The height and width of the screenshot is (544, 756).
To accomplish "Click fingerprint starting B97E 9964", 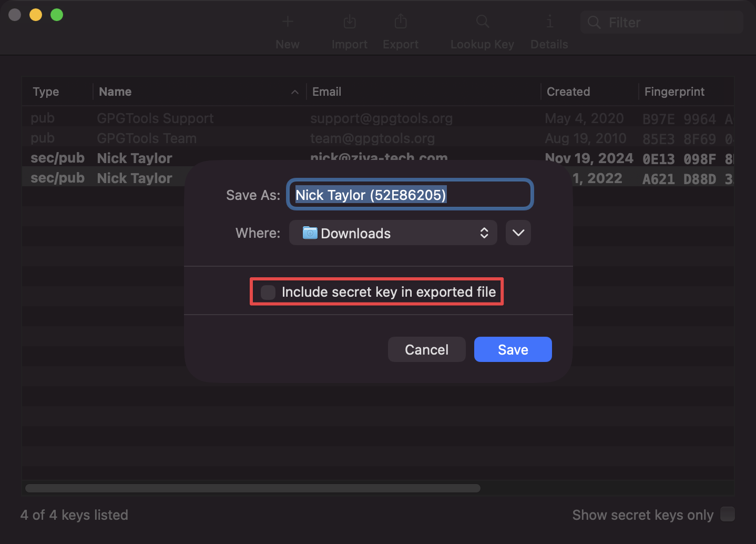I will click(688, 119).
